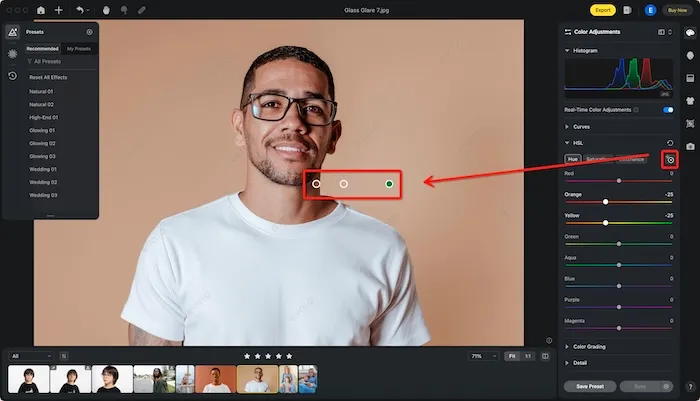
Task: Apply the Glowing 02 preset
Action: point(42,143)
